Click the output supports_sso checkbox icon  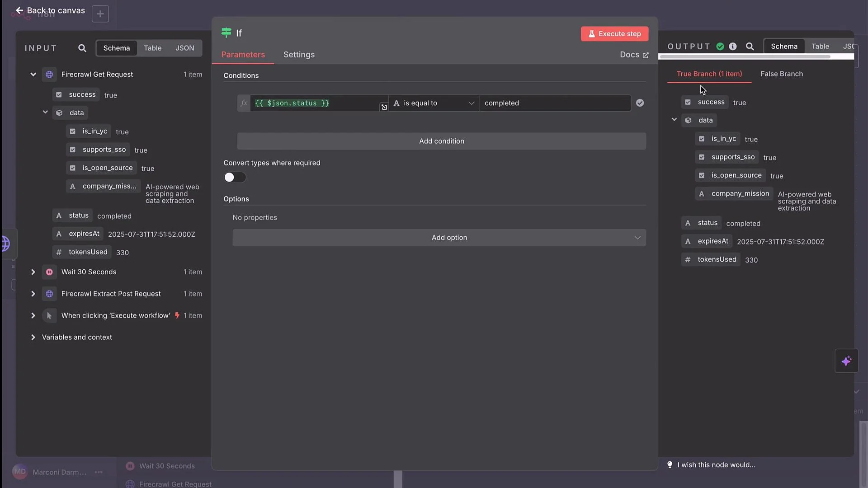tap(702, 157)
